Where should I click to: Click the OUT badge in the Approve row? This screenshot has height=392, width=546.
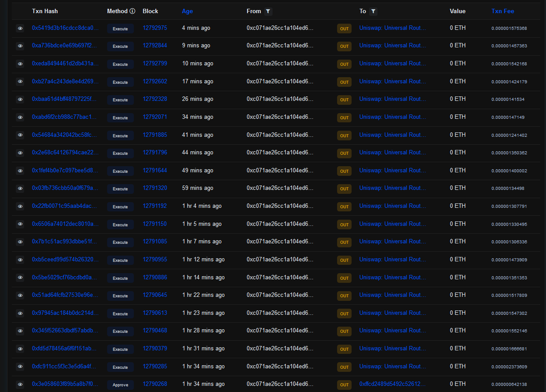pos(344,385)
